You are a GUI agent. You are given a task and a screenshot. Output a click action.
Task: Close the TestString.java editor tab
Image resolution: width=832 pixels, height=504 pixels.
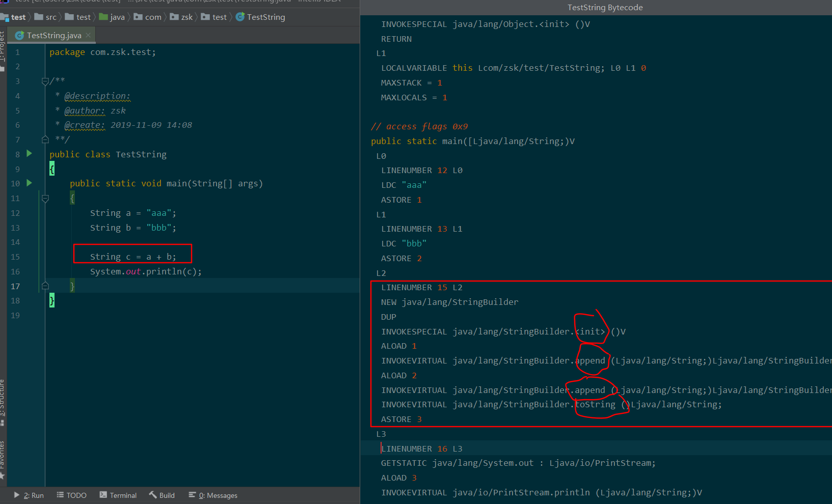click(88, 35)
